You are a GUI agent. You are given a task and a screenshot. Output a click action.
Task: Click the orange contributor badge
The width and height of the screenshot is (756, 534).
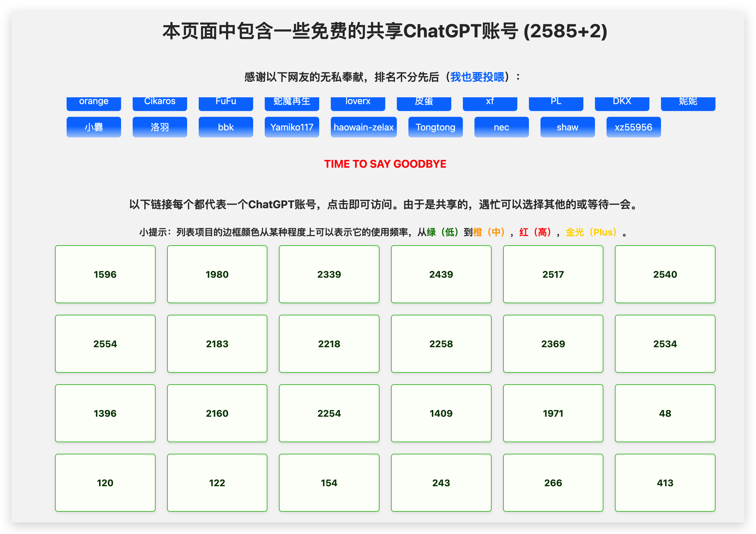(94, 103)
